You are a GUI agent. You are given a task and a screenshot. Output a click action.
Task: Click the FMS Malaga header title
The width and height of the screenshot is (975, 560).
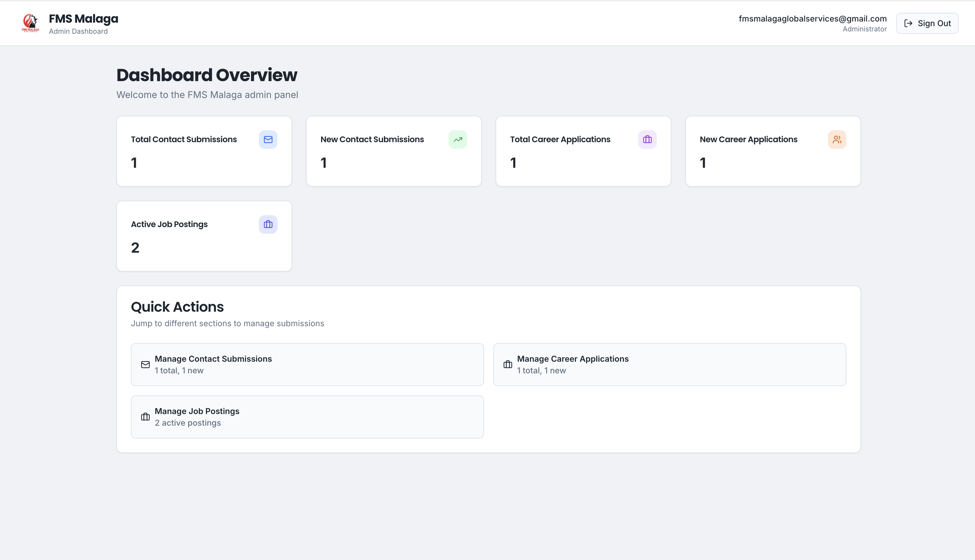pos(83,18)
